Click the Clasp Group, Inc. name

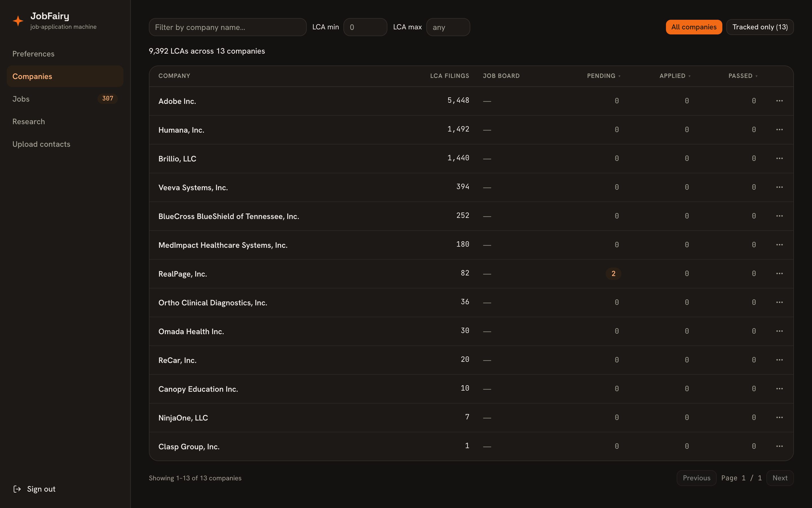189,446
